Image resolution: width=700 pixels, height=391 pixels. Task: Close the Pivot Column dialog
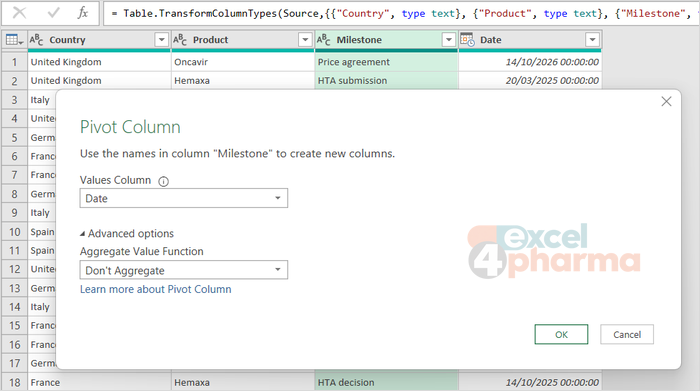point(666,102)
